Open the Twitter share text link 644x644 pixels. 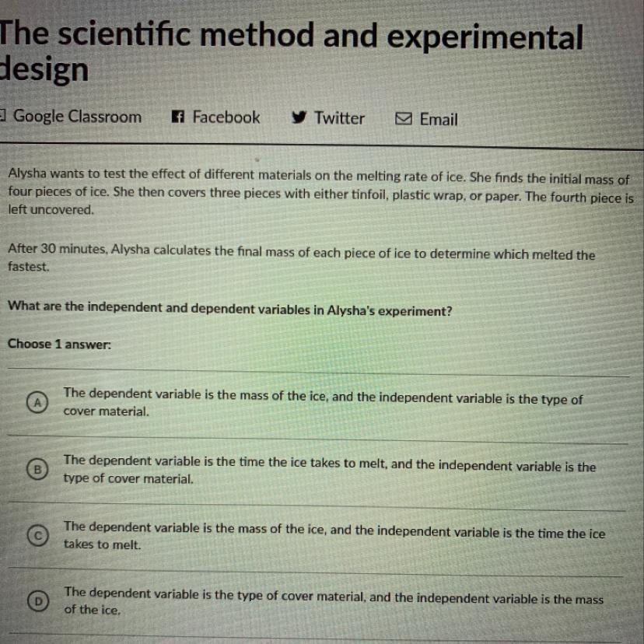[339, 118]
